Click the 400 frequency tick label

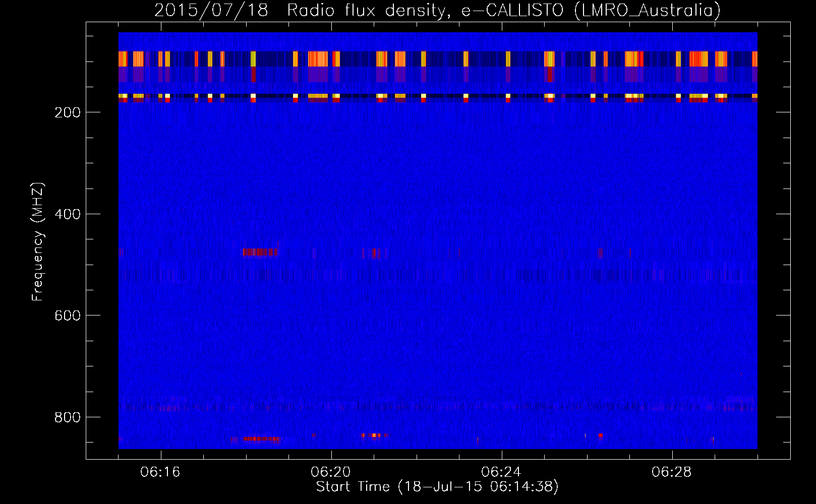click(x=68, y=214)
